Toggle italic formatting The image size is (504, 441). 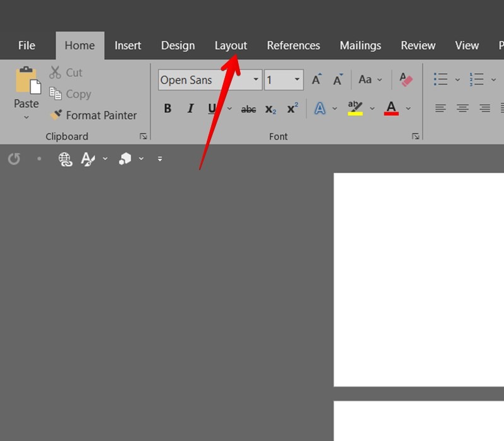[190, 108]
